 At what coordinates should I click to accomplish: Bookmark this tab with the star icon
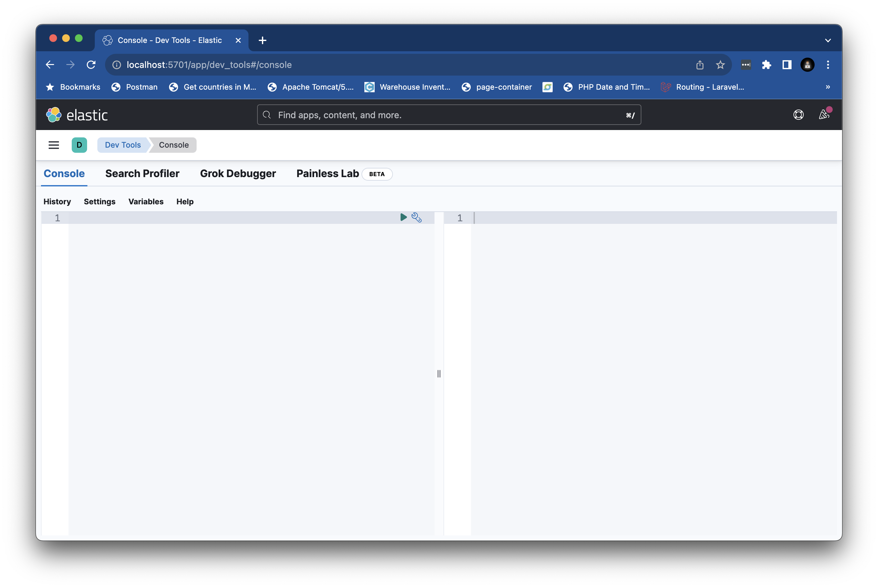coord(720,65)
